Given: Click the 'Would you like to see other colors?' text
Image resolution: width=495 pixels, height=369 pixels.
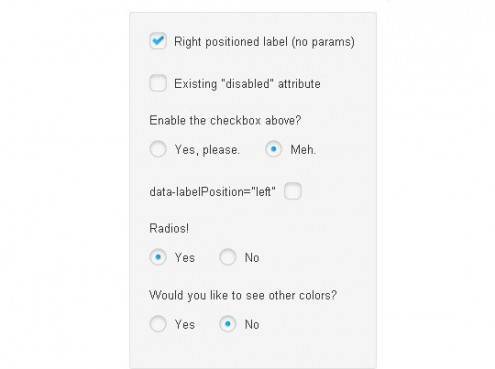Looking at the screenshot, I should (x=243, y=295).
